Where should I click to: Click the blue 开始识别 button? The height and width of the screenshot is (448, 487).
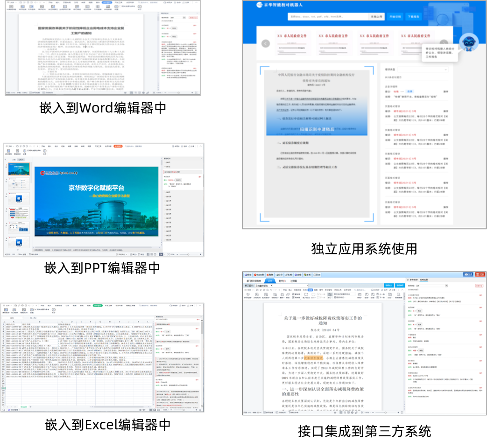tap(395, 16)
